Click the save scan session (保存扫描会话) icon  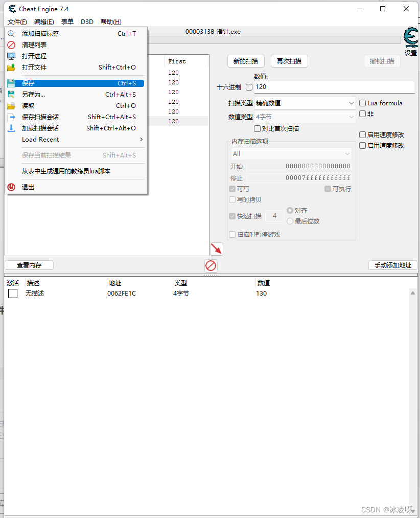pyautogui.click(x=11, y=117)
